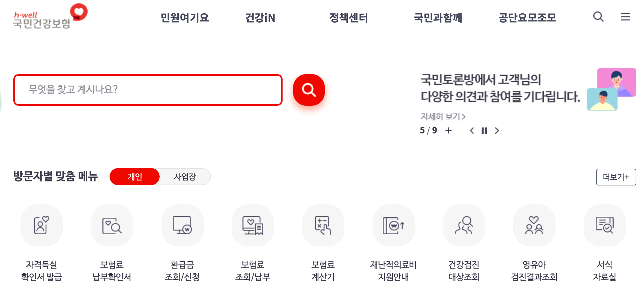644x294 pixels.
Task: Select the 개인 visitor toggle
Action: (134, 177)
